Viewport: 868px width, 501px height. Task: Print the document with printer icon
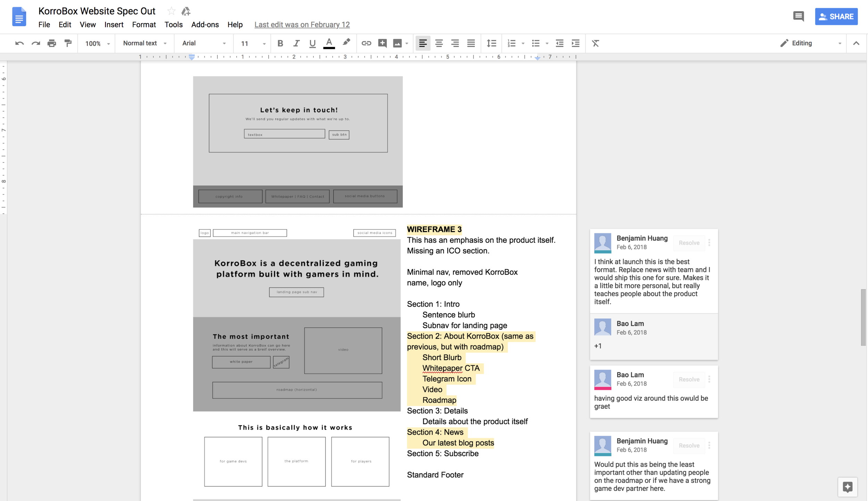pyautogui.click(x=52, y=43)
